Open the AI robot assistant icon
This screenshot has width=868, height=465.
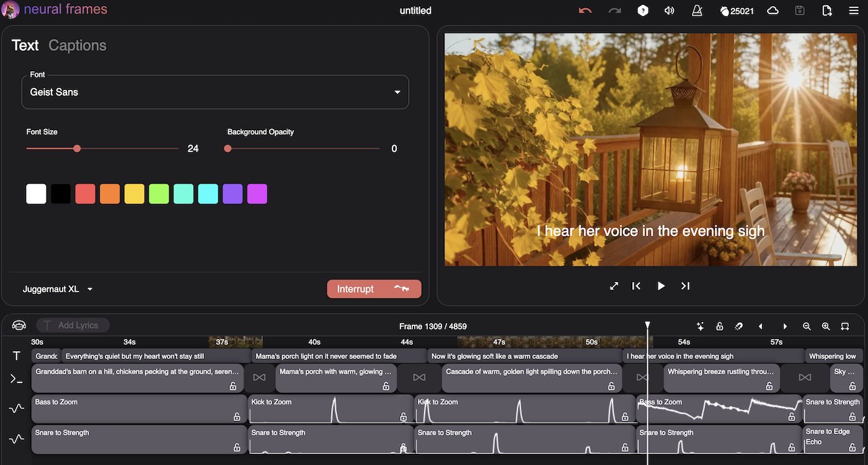(x=19, y=325)
